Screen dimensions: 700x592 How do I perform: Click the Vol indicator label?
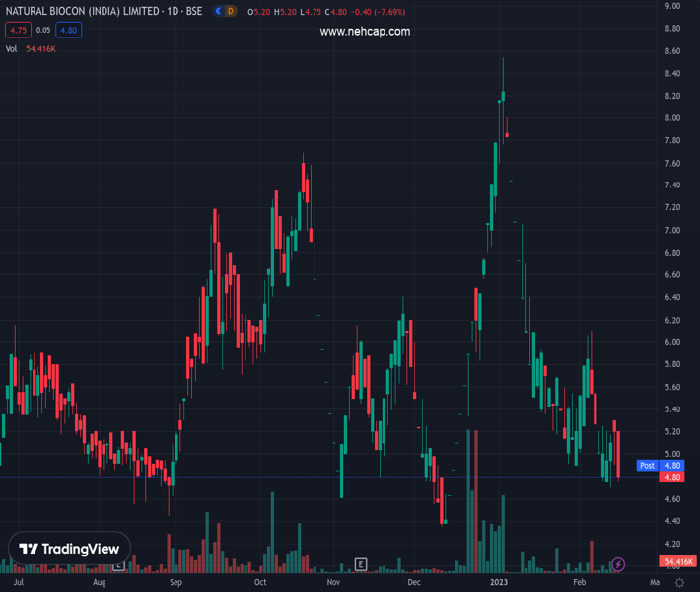pos(12,49)
